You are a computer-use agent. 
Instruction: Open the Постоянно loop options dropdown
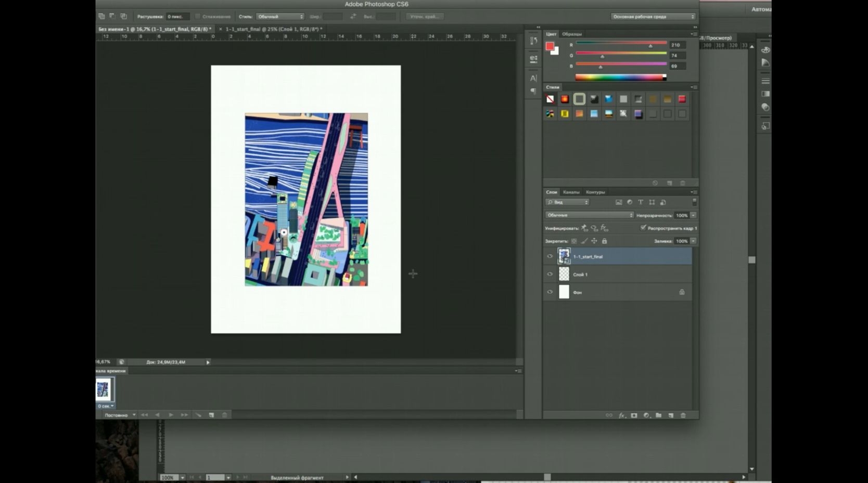120,415
